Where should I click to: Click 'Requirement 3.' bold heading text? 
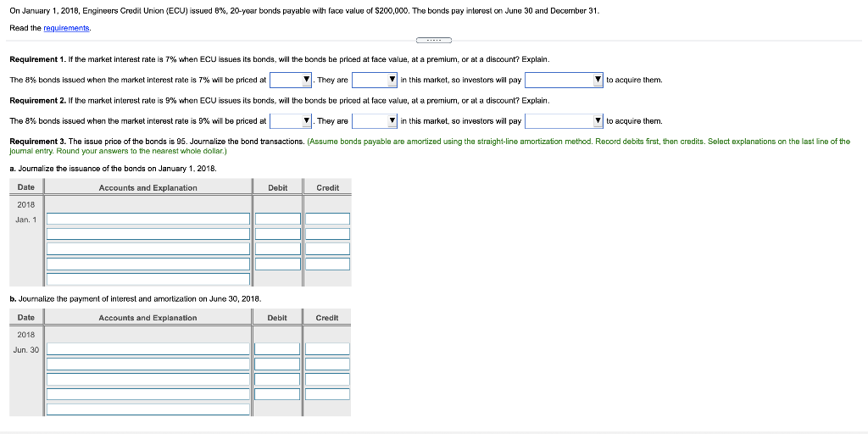coord(38,142)
